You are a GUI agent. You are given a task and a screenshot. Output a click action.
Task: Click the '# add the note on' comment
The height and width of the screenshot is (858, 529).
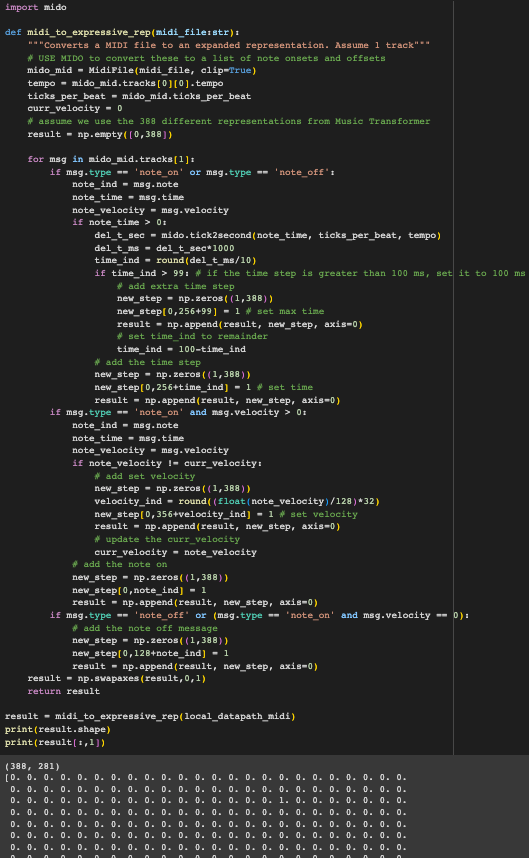click(x=120, y=564)
